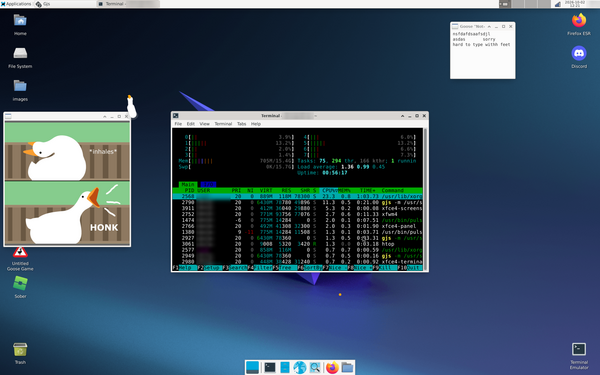Open the terminal's Tabs menu
The image size is (600, 375).
coord(241,124)
